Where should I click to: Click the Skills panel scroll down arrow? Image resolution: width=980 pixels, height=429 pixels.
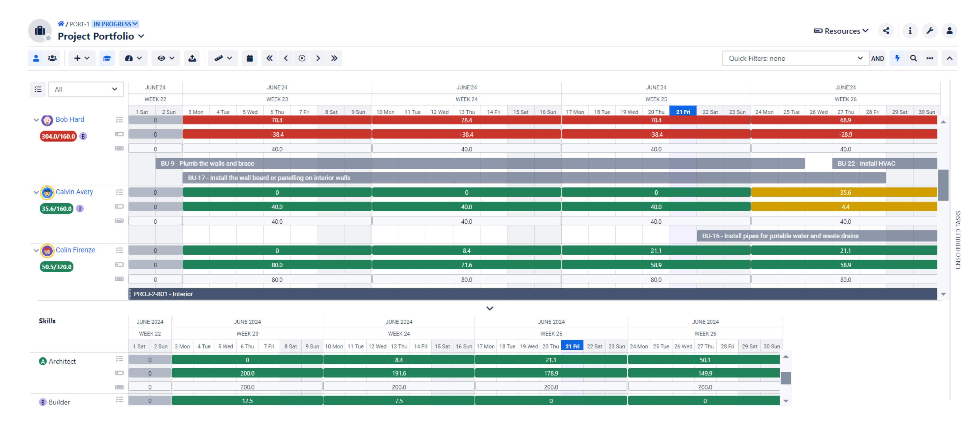[786, 401]
